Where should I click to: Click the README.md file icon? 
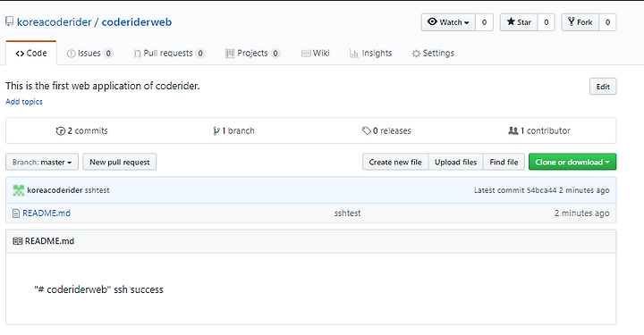(x=16, y=214)
